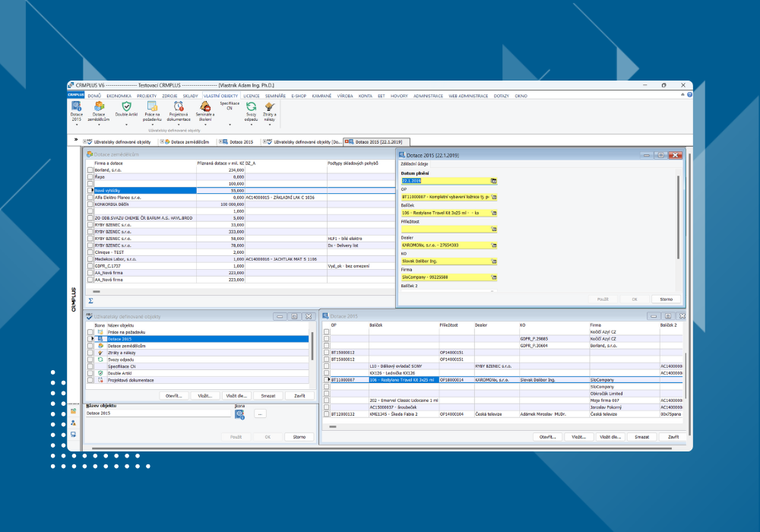Viewport: 760px width, 532px height.
Task: Open the Semináře a školení ribbon icon
Action: pos(205,106)
